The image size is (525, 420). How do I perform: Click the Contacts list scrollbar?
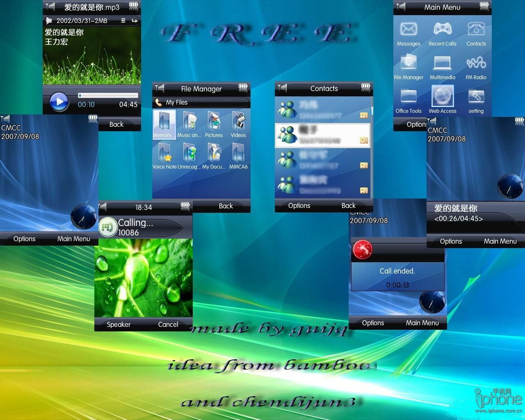coord(372,147)
